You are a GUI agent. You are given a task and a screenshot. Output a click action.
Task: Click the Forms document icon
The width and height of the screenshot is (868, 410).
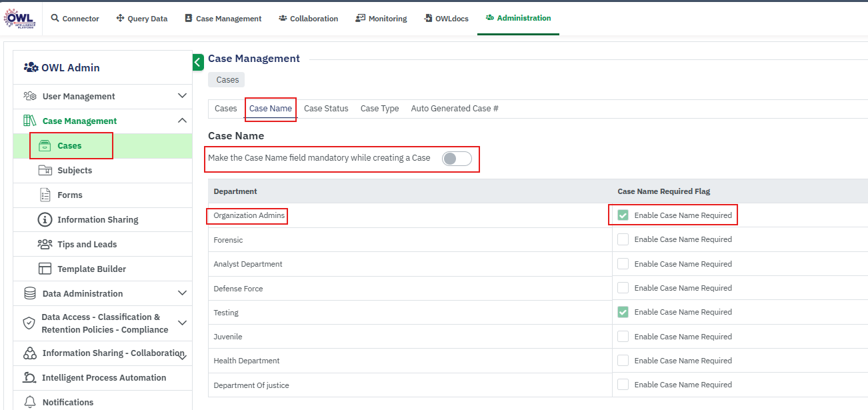45,195
